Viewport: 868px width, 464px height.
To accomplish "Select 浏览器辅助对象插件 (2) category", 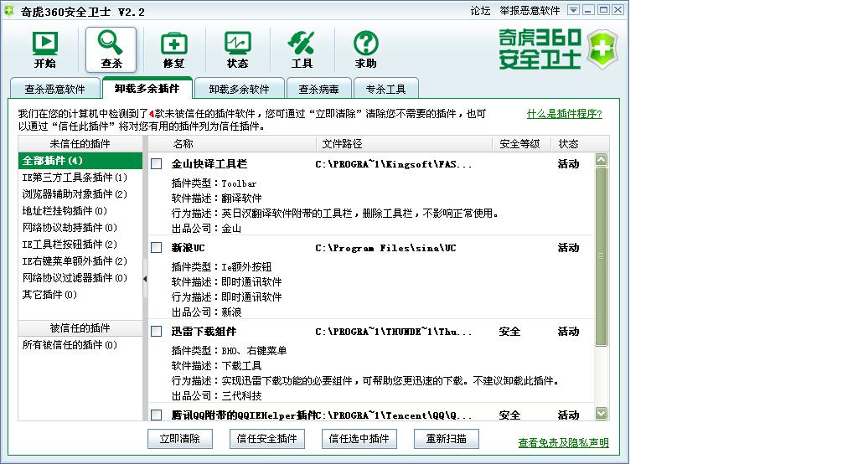I will (x=75, y=193).
